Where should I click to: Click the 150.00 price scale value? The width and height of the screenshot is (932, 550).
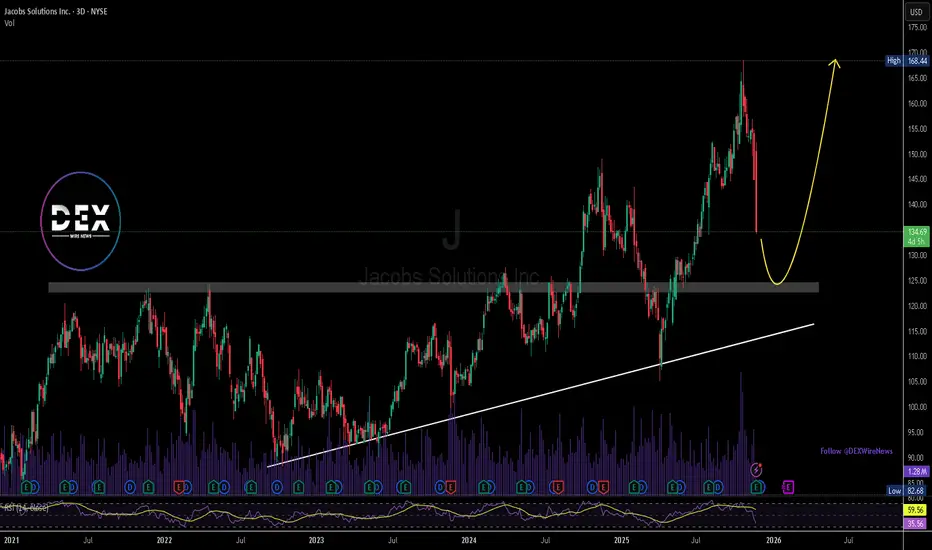pos(917,154)
